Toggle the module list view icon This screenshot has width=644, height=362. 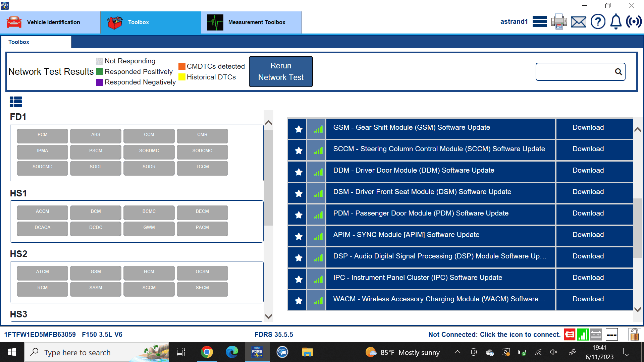pos(16,102)
